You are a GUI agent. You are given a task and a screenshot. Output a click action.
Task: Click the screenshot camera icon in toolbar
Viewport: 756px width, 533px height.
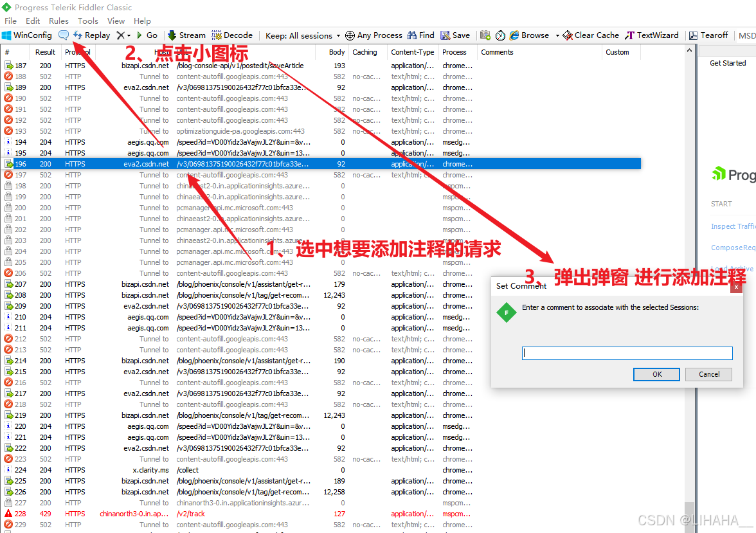pos(485,35)
